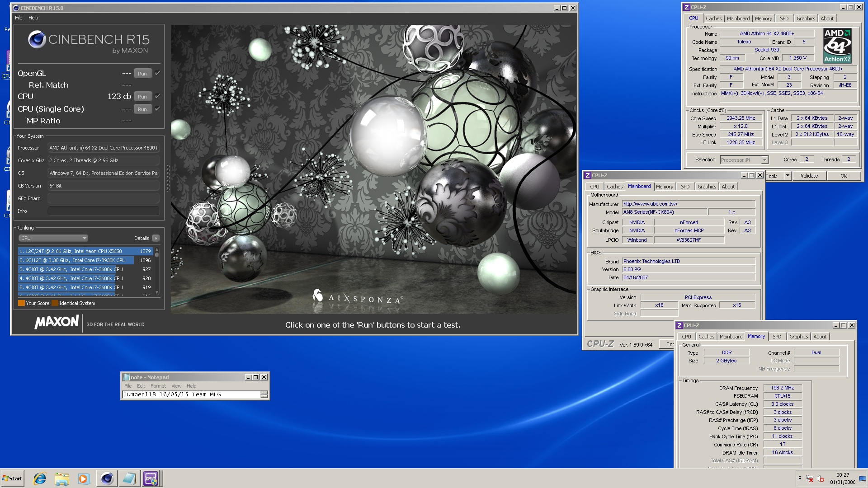Click the volume speaker tray icon
Image resolution: width=868 pixels, height=488 pixels.
pyautogui.click(x=821, y=479)
